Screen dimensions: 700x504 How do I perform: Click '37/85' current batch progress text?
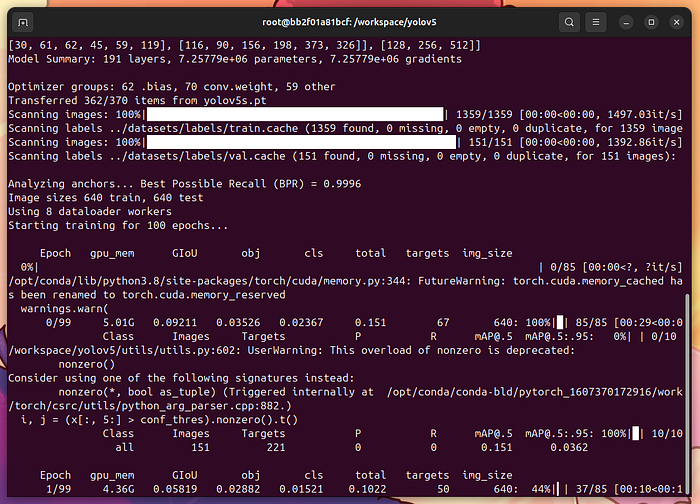click(591, 489)
